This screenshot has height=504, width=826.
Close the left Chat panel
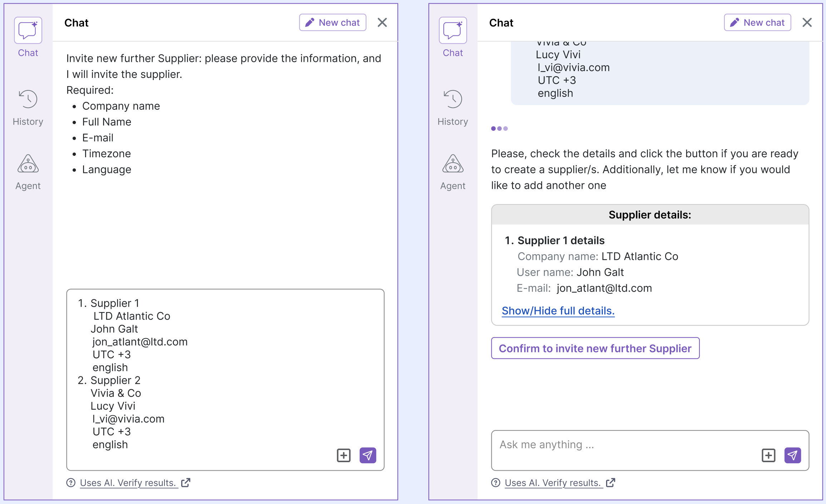coord(382,23)
